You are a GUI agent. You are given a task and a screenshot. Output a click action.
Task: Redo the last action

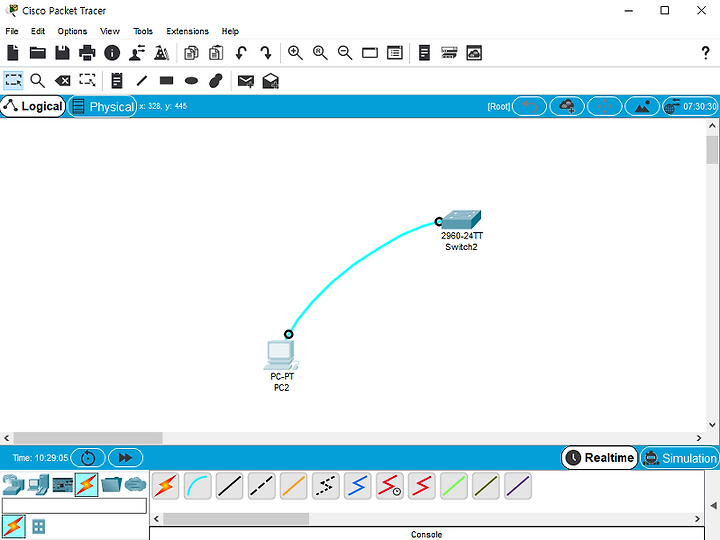[265, 53]
